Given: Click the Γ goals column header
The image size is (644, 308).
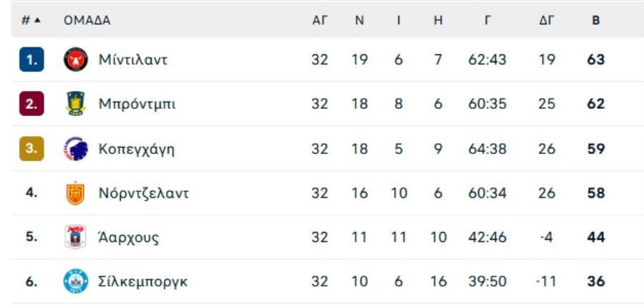Looking at the screenshot, I should 487,21.
